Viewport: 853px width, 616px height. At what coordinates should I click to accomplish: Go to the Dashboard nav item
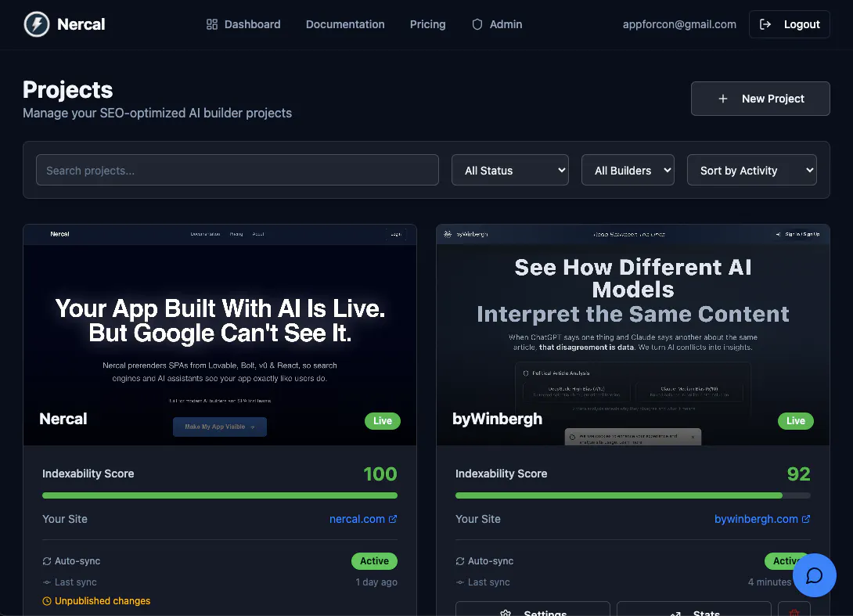(x=243, y=24)
